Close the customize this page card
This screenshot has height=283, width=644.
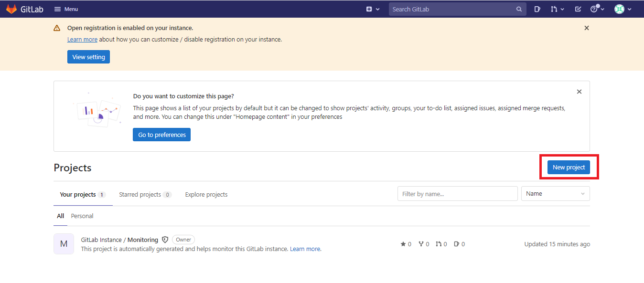[x=579, y=92]
